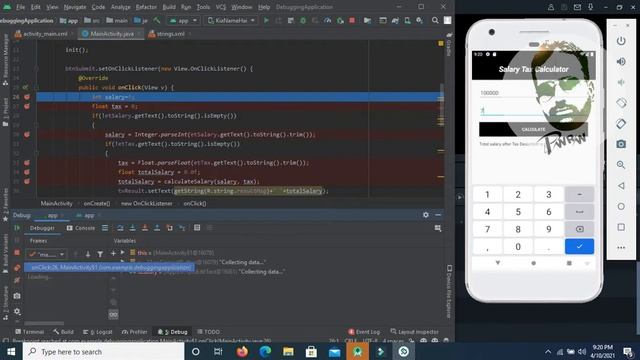Open the app run configuration dropdown
The height and width of the screenshot is (360, 640).
[x=183, y=20]
